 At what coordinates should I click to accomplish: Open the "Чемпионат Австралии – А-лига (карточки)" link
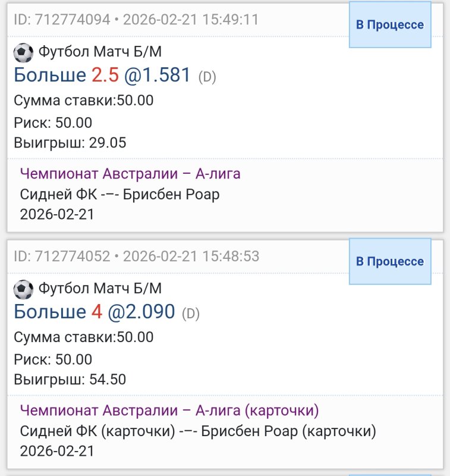(x=169, y=411)
